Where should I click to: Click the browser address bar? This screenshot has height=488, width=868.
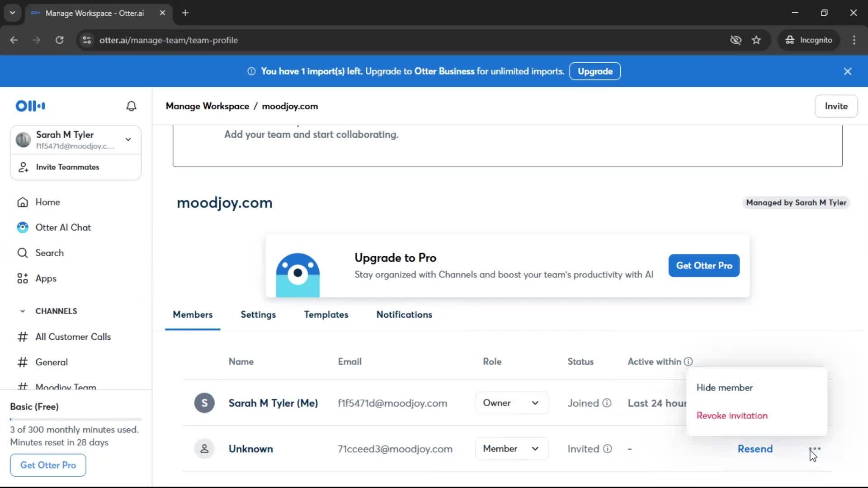(x=407, y=40)
